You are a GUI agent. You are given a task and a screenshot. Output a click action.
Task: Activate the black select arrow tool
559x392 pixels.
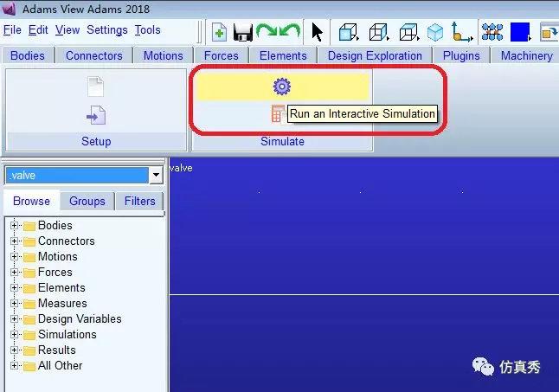(x=317, y=32)
